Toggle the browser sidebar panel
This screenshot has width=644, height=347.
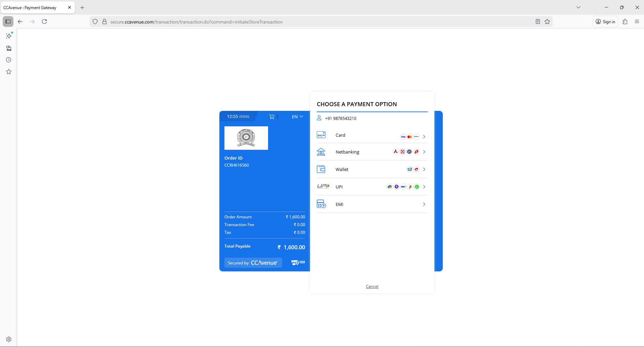point(8,21)
